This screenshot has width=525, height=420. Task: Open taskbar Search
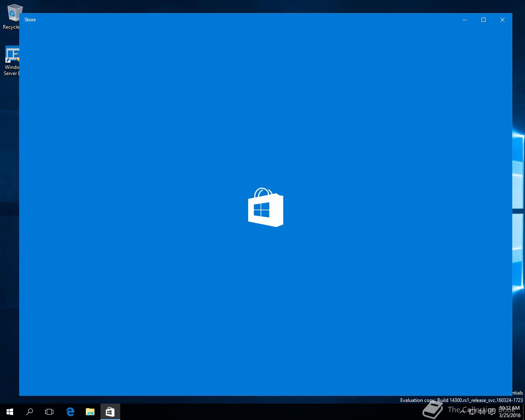[30, 412]
